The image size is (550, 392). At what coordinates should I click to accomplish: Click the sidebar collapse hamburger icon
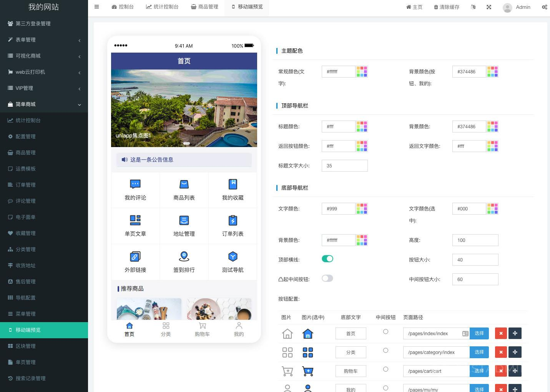click(x=96, y=7)
